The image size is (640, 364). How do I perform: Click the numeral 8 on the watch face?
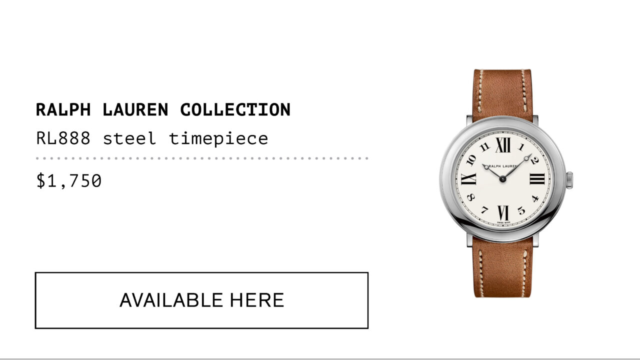tap(471, 197)
